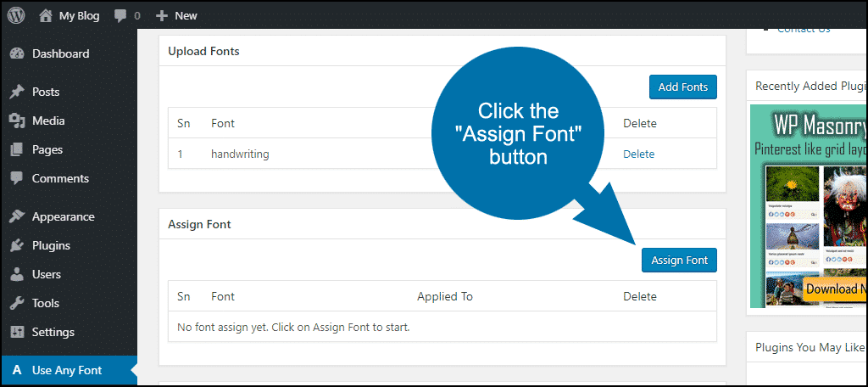Image resolution: width=868 pixels, height=387 pixels.
Task: Open Dashboard via its gauge icon
Action: 17,53
